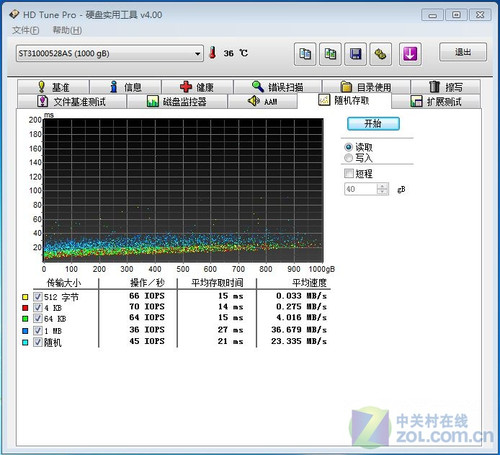Screen dimensions: 500x455
Task: Open options with the gold coins icon
Action: [x=380, y=54]
